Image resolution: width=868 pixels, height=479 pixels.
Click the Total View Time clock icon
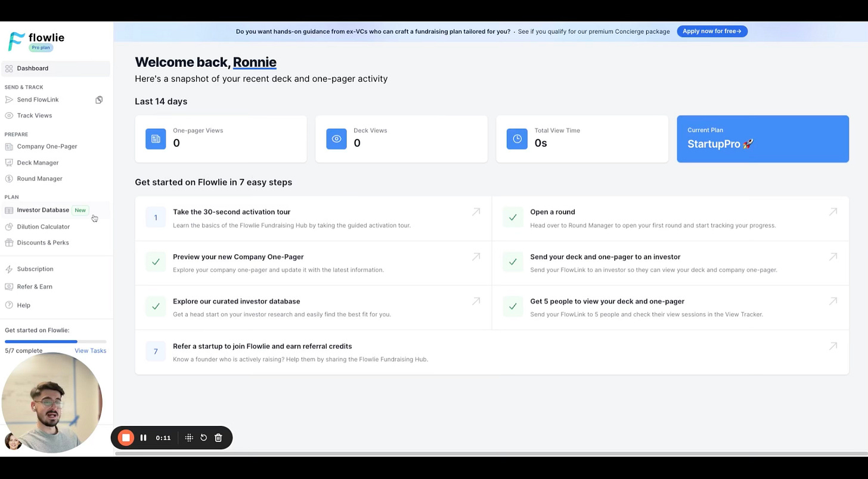coord(517,139)
